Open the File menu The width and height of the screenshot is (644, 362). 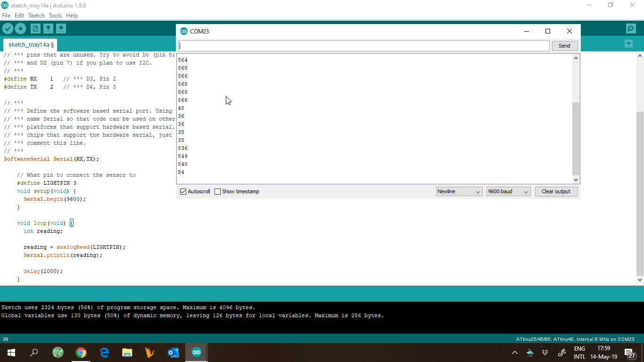(x=6, y=16)
